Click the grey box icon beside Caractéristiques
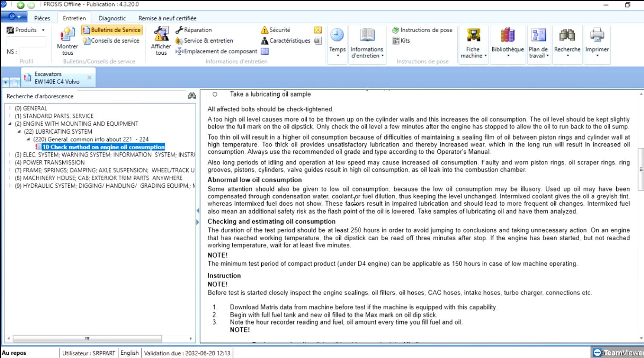Viewport: 644px width, 358px height. coord(318,41)
